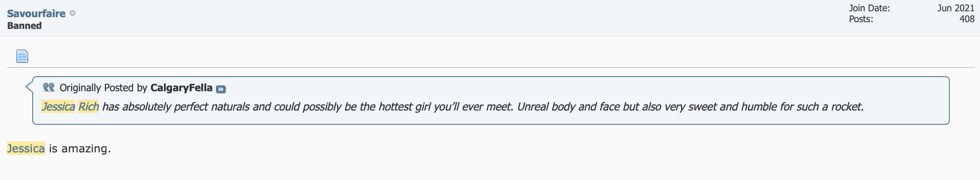Click the quotation marks icon in quote
Viewport: 980px width, 180px height.
click(x=49, y=87)
